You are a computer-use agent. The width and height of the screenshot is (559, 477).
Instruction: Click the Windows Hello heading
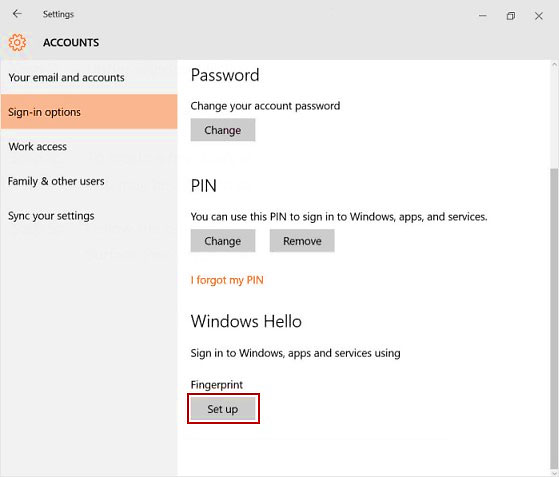246,321
